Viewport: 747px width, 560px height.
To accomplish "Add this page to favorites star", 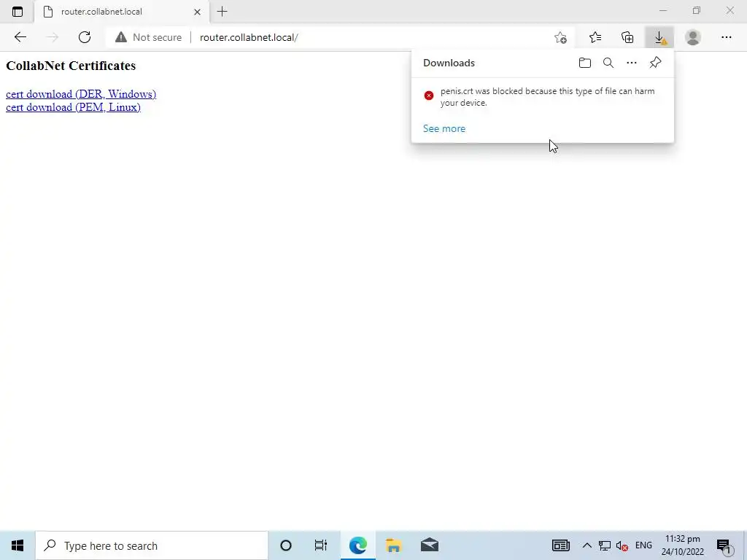I will (x=561, y=37).
